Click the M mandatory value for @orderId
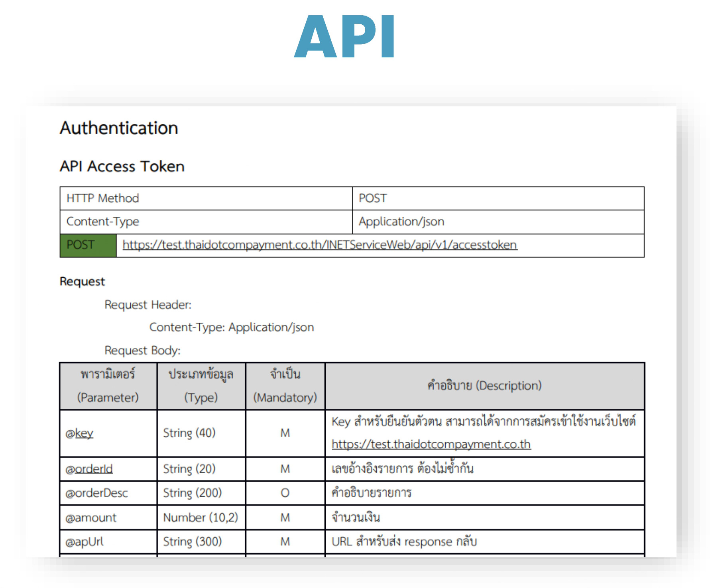 click(285, 469)
